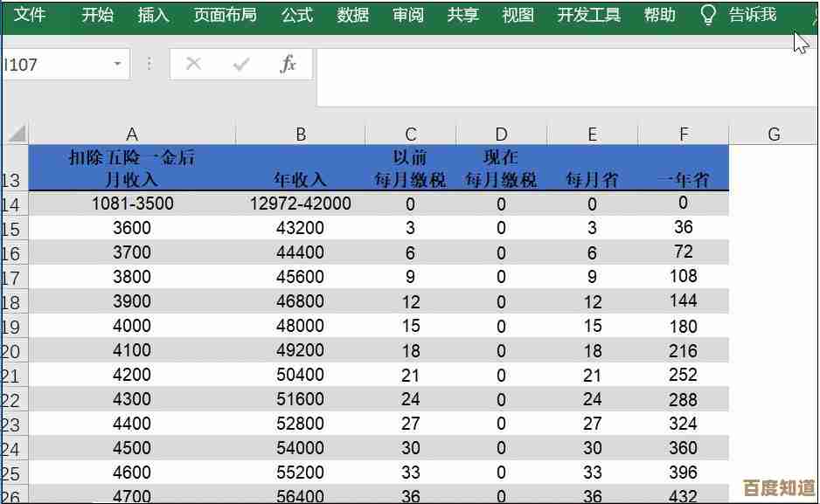
Task: Switch to the 开发工具 ribbon tab
Action: pyautogui.click(x=587, y=15)
